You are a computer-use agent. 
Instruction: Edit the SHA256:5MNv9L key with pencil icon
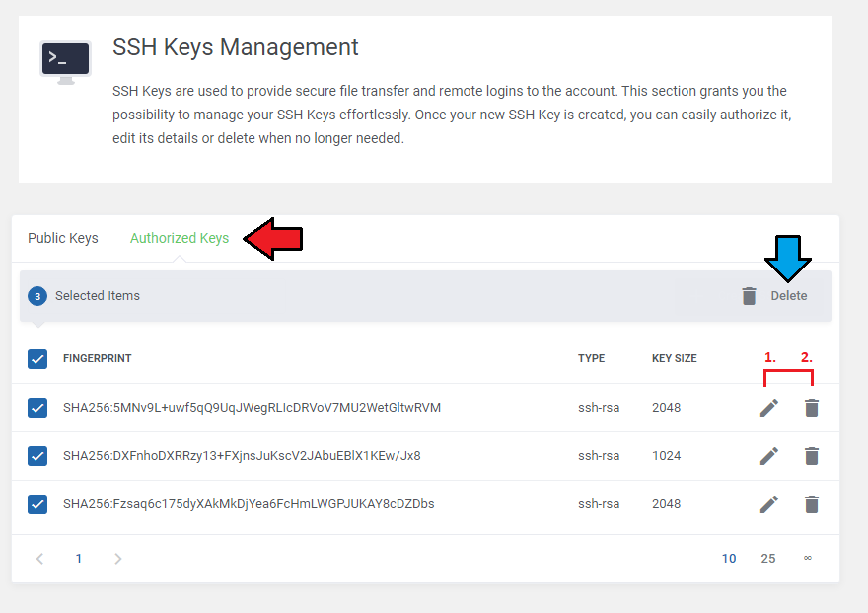769,408
